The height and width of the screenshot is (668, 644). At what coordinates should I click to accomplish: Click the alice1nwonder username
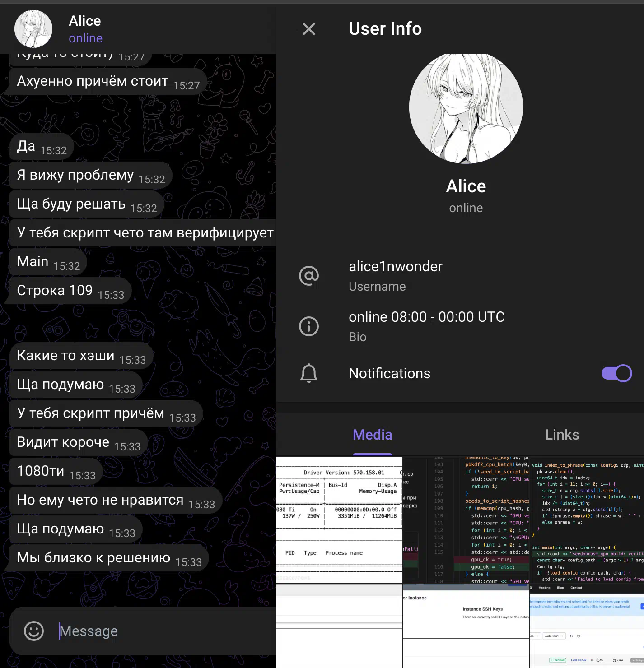(x=395, y=267)
